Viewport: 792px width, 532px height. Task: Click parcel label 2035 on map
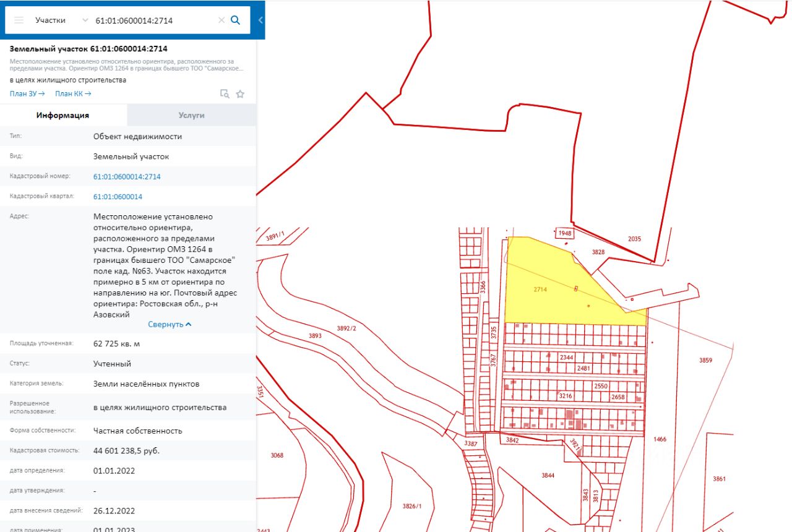click(x=635, y=239)
